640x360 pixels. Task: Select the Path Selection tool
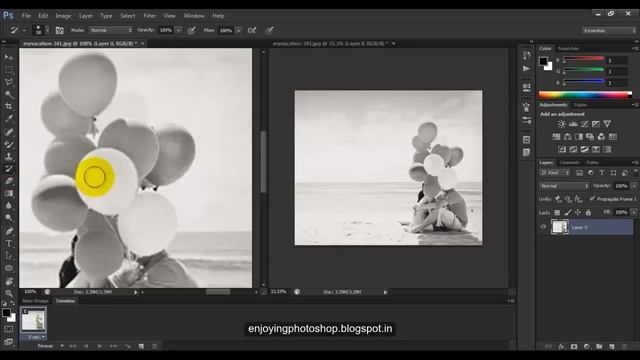click(9, 256)
